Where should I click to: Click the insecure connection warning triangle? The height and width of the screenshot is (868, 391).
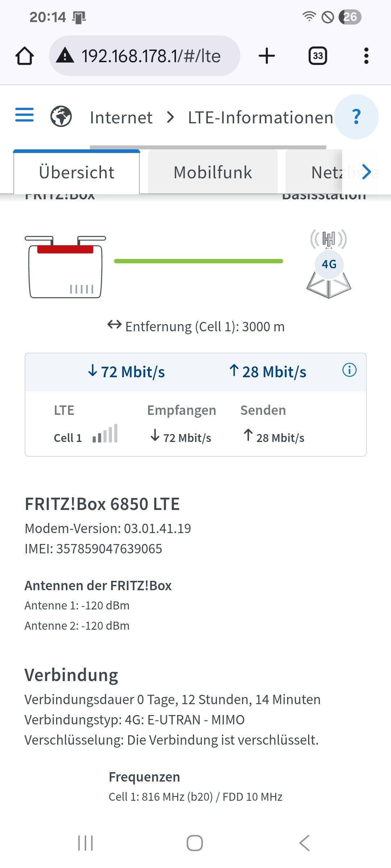(x=65, y=56)
